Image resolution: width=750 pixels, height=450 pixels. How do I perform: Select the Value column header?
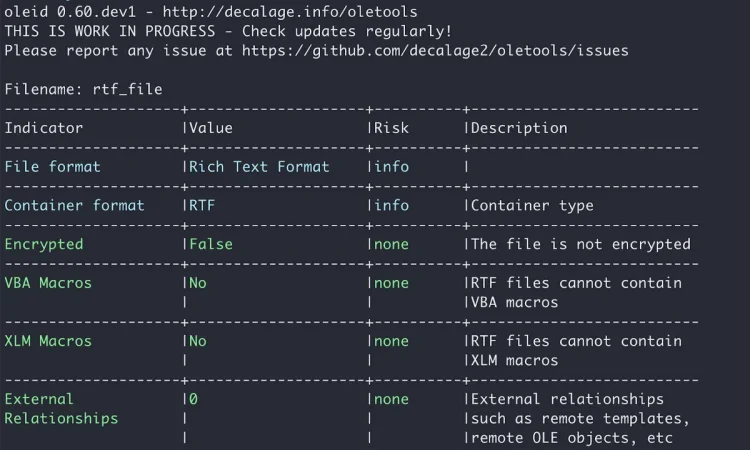click(x=211, y=128)
